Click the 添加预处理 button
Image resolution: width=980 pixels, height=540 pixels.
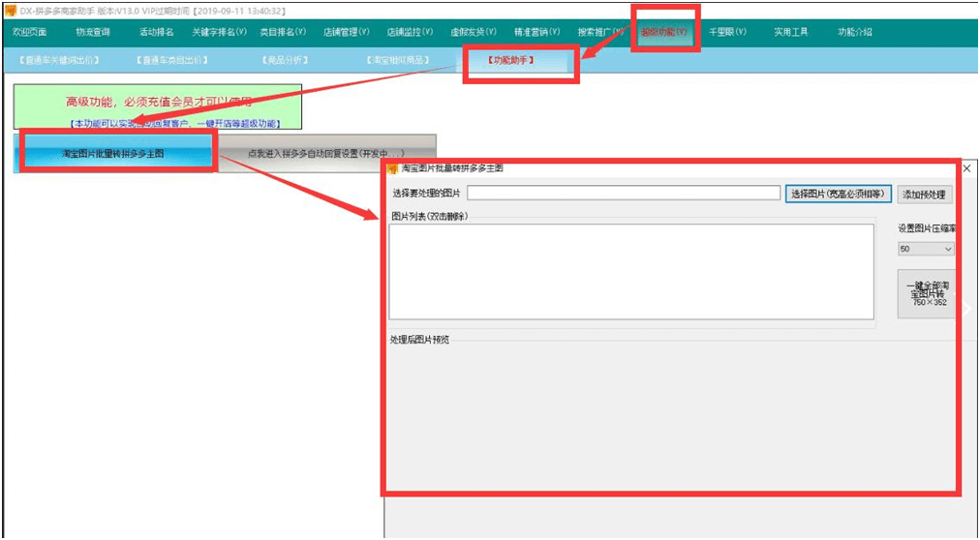[925, 195]
